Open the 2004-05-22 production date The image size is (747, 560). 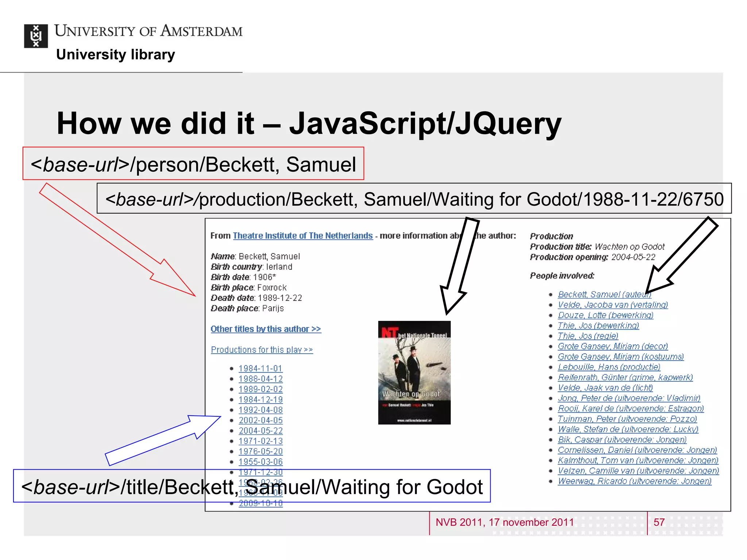261,431
